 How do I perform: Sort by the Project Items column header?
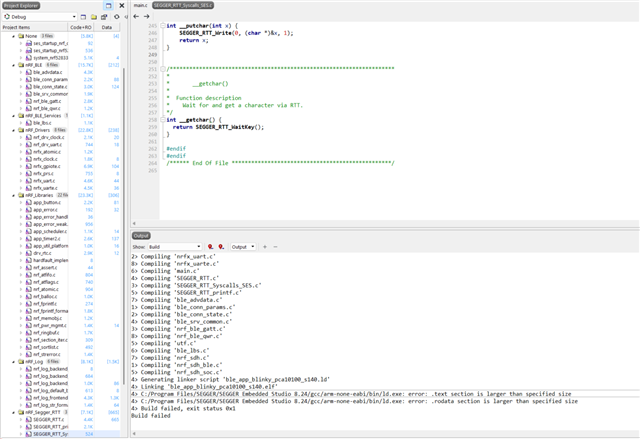(34, 27)
